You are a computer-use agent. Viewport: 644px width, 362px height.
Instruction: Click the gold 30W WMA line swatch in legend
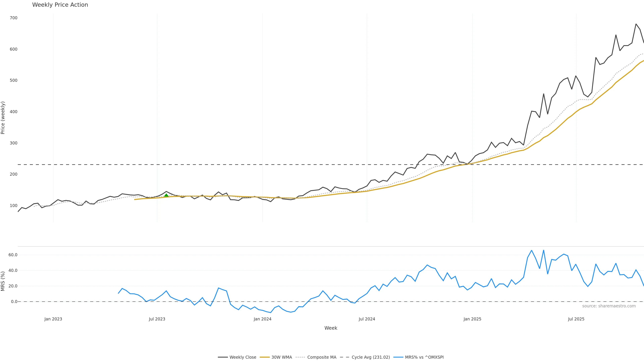pyautogui.click(x=265, y=357)
